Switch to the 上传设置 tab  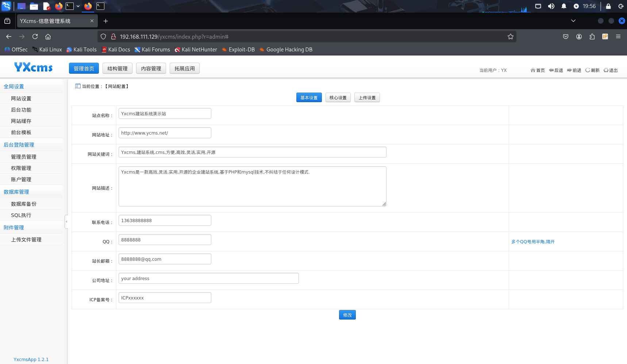pyautogui.click(x=367, y=98)
